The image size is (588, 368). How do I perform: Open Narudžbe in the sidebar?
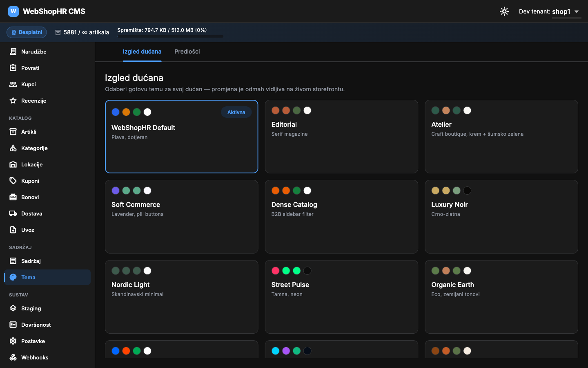click(x=47, y=52)
